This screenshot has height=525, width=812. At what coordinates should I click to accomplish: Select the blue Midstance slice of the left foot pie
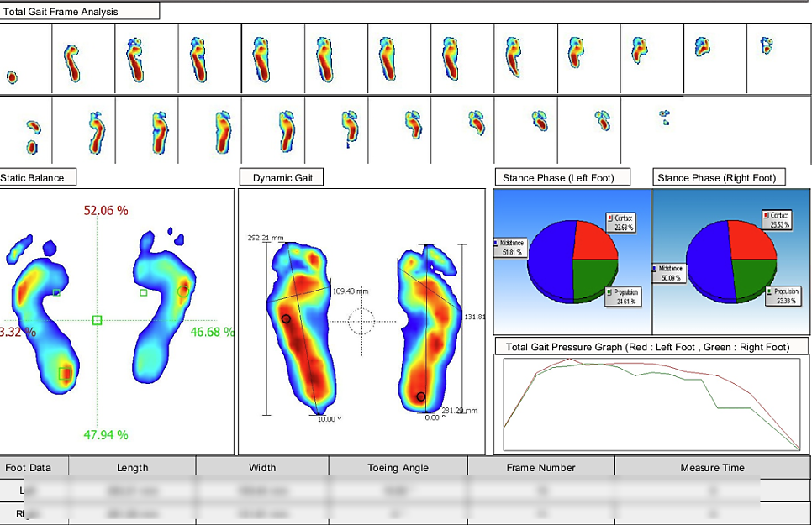[549, 261]
